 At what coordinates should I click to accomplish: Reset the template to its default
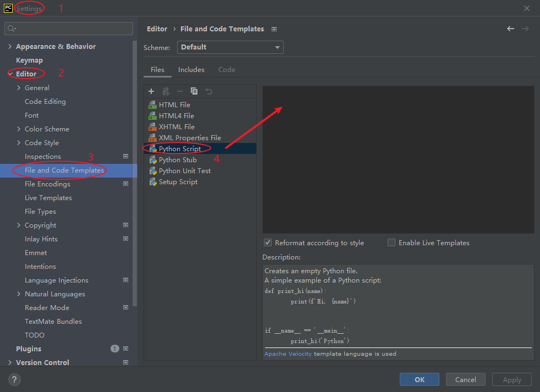click(x=208, y=91)
